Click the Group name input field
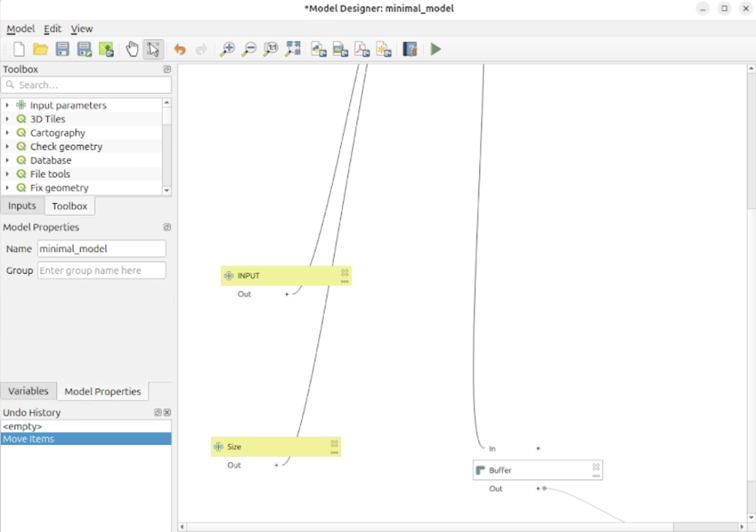Image resolution: width=756 pixels, height=532 pixels. (x=101, y=270)
